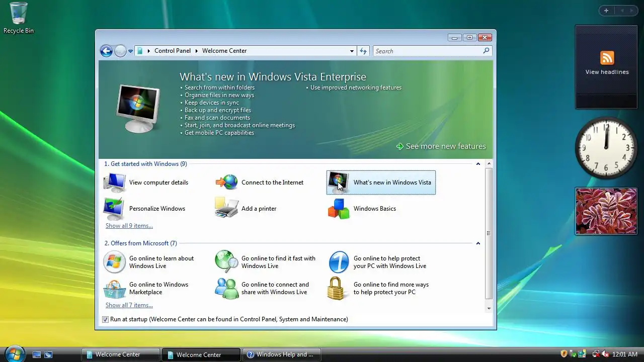Image resolution: width=644 pixels, height=362 pixels.
Task: Click Control Panel in the address breadcrumb
Action: pyautogui.click(x=173, y=51)
